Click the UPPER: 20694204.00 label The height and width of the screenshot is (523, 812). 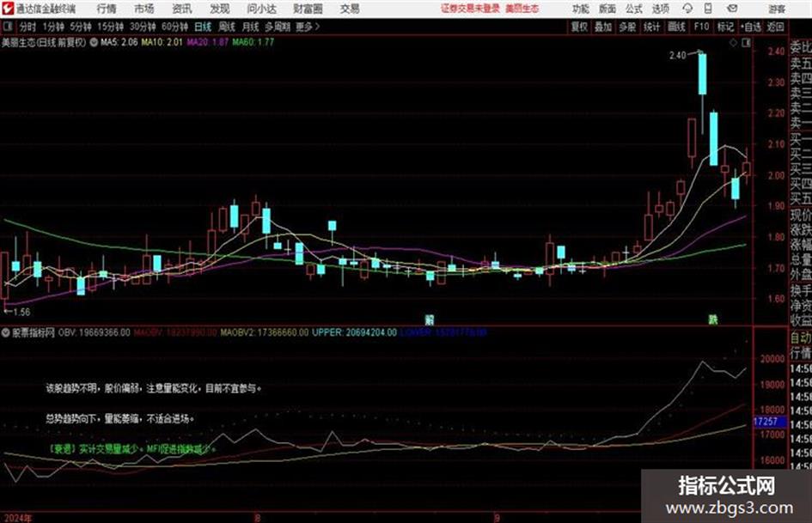[x=354, y=332]
